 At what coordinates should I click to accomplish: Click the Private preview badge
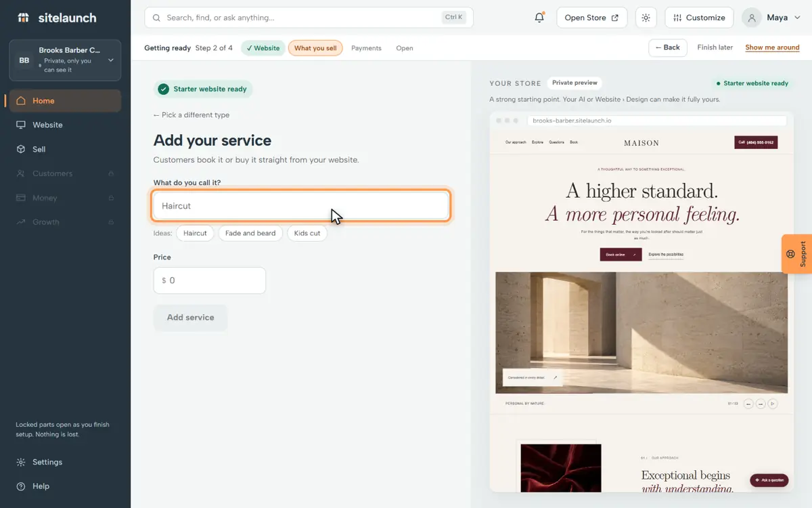coord(574,83)
